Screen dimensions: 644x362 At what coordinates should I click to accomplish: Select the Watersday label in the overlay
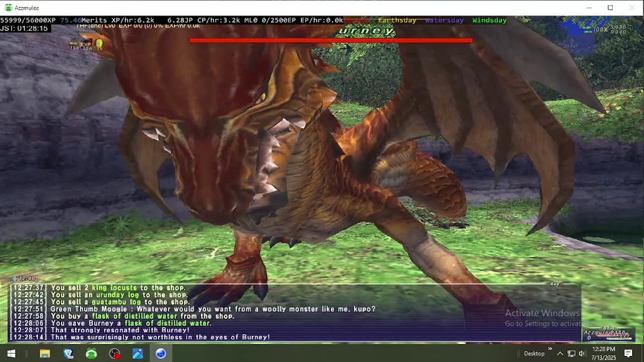(x=444, y=21)
